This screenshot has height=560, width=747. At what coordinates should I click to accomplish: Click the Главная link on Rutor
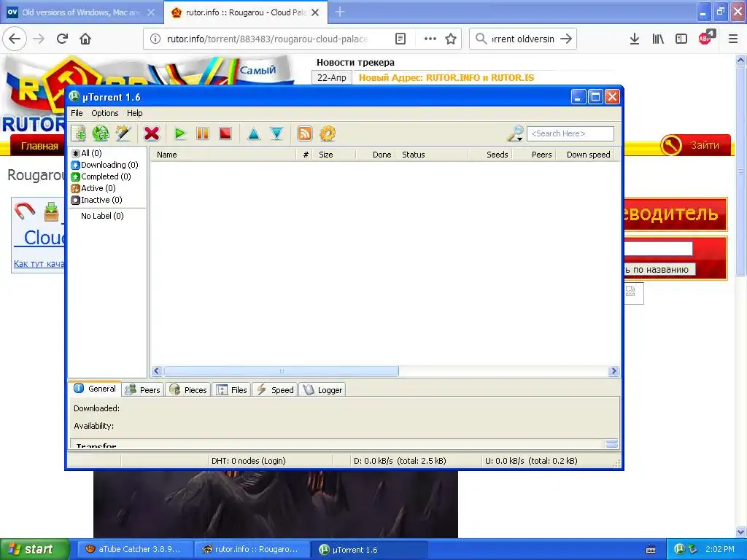coord(39,146)
